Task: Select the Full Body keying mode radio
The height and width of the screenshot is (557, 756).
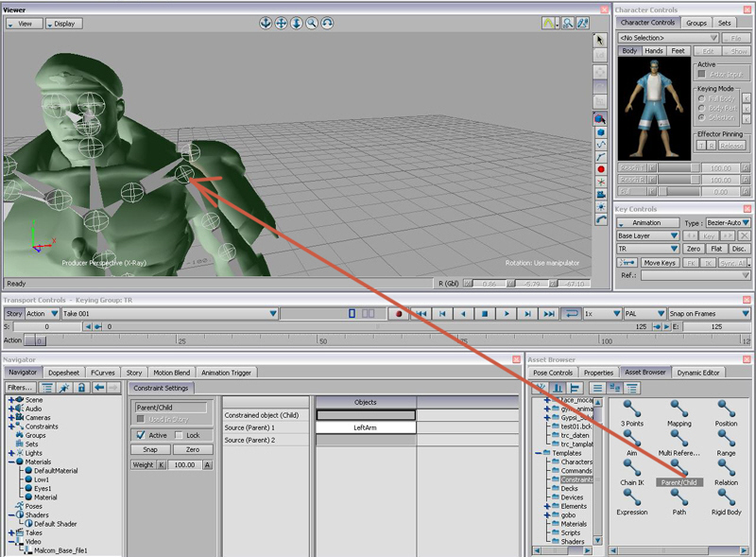Action: click(700, 98)
